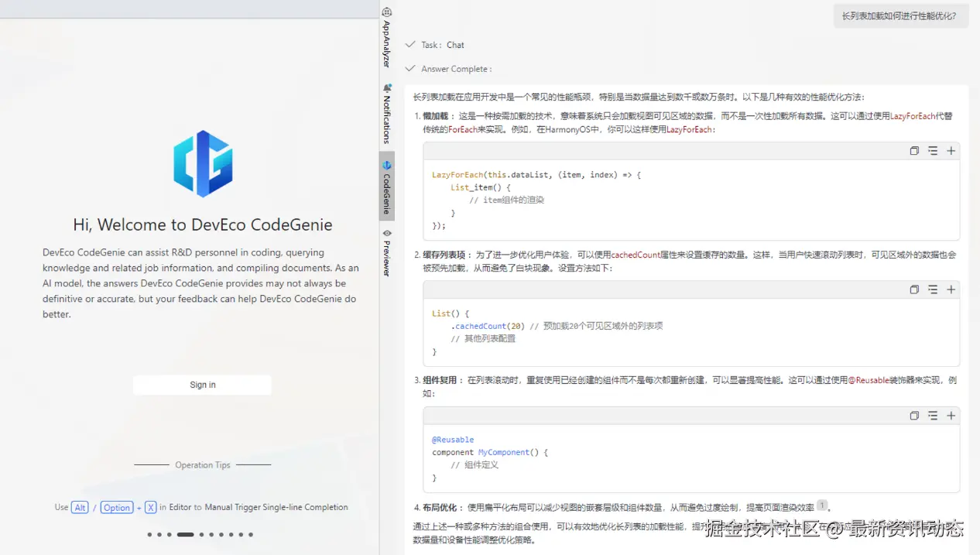980x555 pixels.
Task: Click list icon on cachedCount code block
Action: 933,289
